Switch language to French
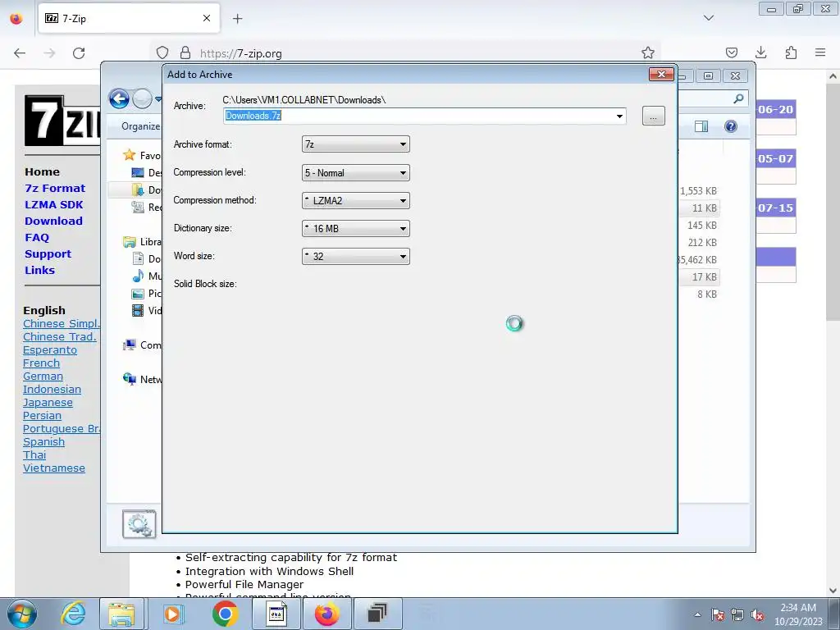The width and height of the screenshot is (840, 630). [x=41, y=363]
